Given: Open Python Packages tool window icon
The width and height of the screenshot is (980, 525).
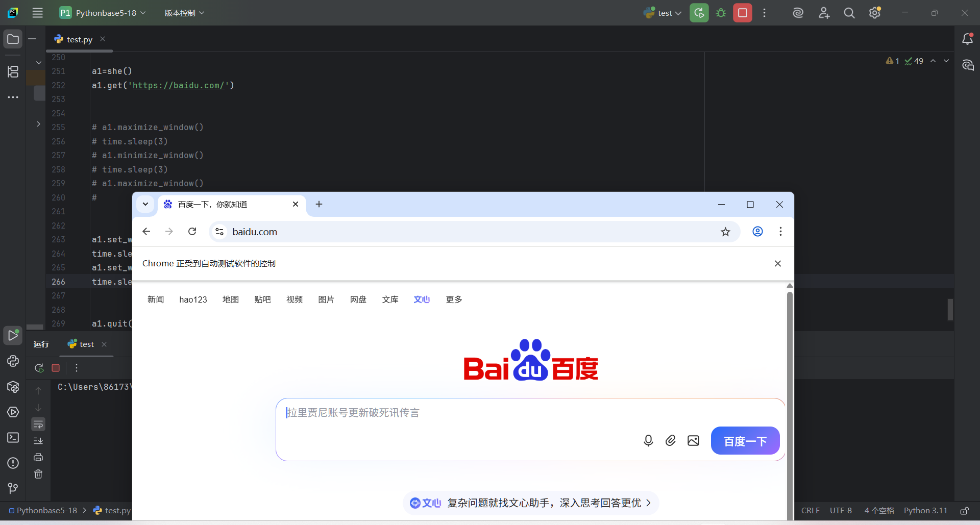Looking at the screenshot, I should (x=13, y=387).
